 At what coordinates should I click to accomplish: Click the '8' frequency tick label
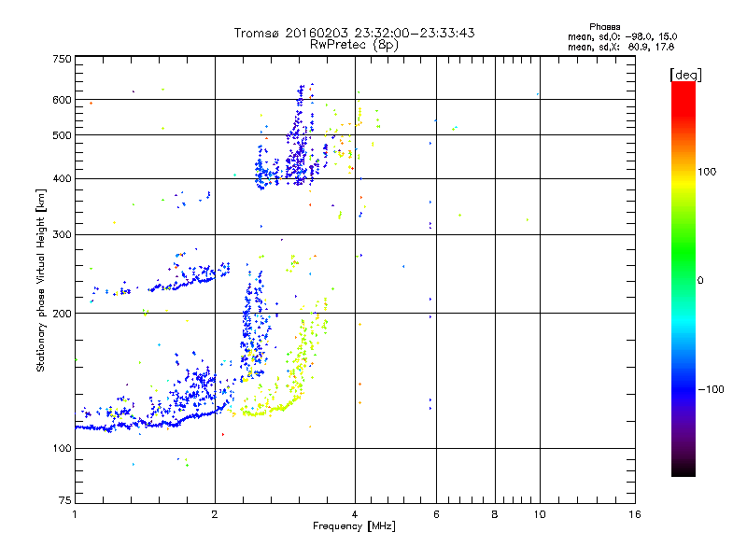click(495, 514)
